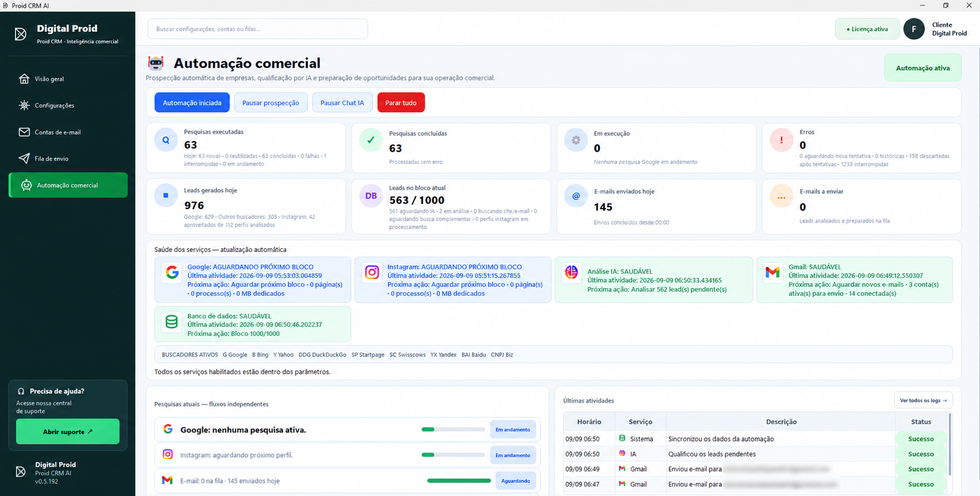980x496 pixels.
Task: Click the Cliente Digital Proid account label
Action: pyautogui.click(x=949, y=29)
